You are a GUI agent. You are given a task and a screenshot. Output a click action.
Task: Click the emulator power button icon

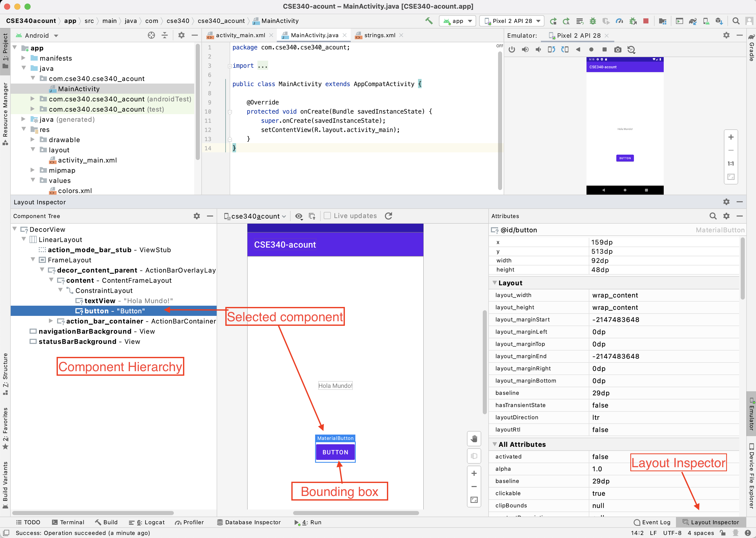(x=512, y=49)
